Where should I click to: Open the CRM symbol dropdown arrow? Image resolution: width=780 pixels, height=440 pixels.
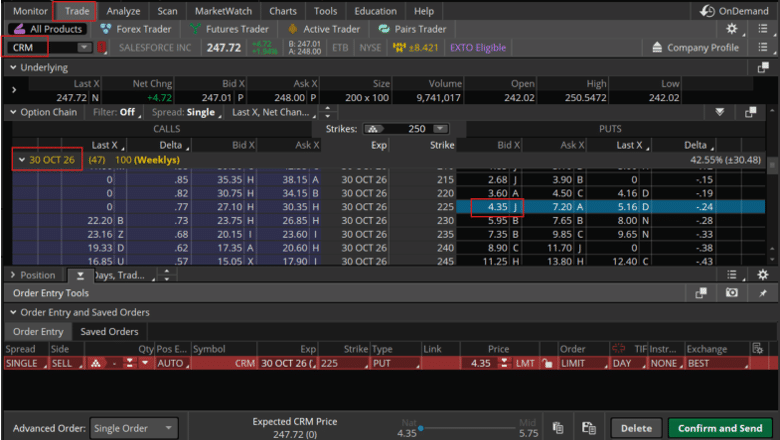click(84, 47)
